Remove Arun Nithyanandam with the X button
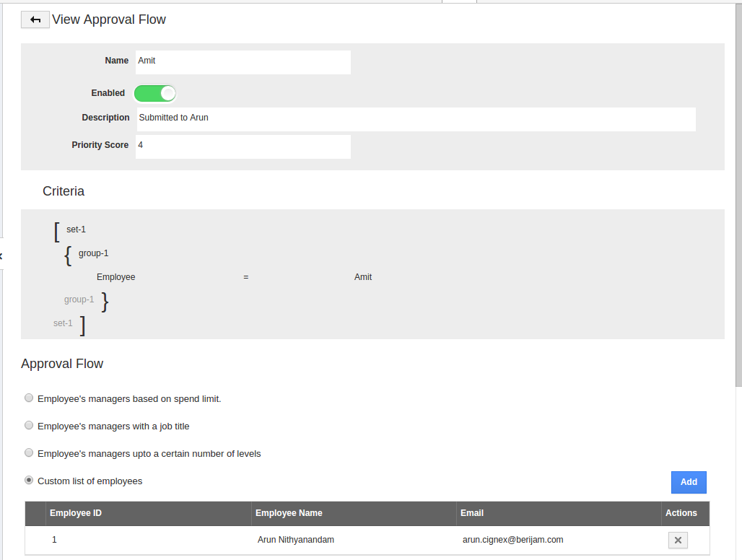 tap(678, 540)
